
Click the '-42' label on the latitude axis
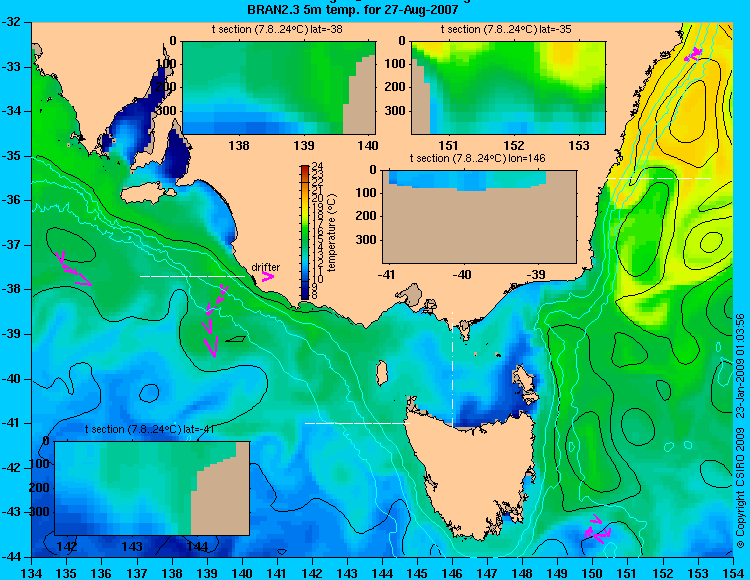[10, 468]
